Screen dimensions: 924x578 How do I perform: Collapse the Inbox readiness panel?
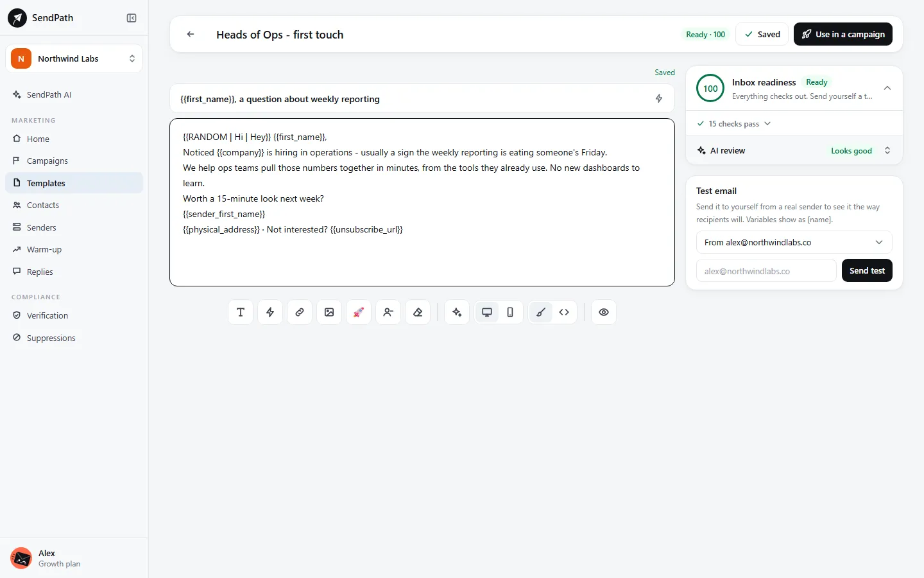[887, 88]
